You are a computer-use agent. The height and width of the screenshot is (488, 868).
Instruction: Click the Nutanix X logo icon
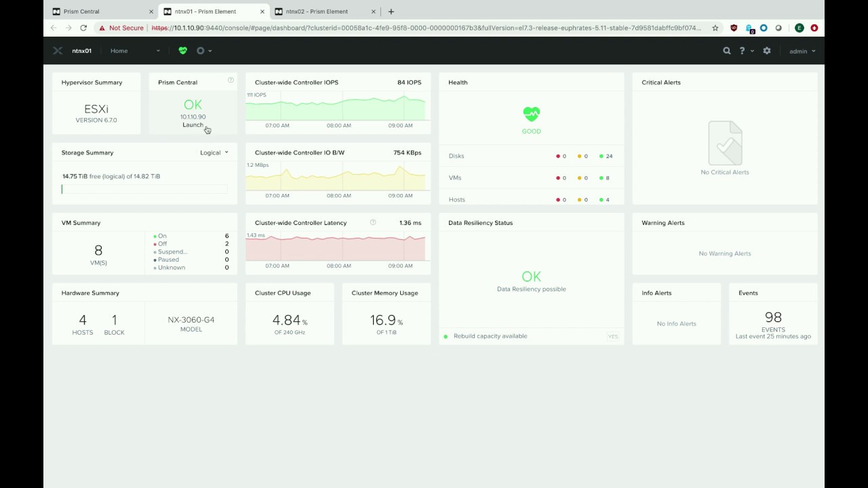(x=58, y=51)
